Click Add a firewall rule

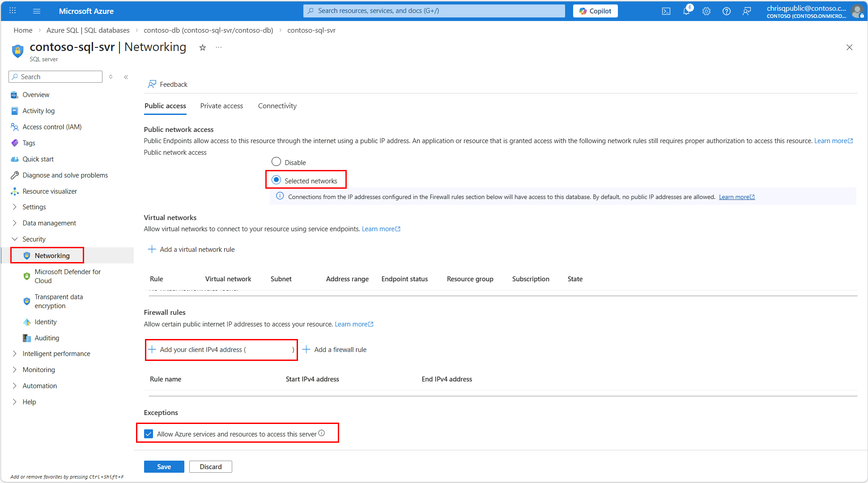click(335, 350)
